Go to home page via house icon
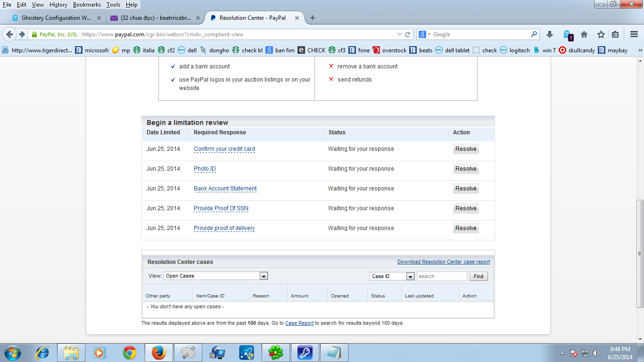The width and height of the screenshot is (644, 362). (x=584, y=34)
